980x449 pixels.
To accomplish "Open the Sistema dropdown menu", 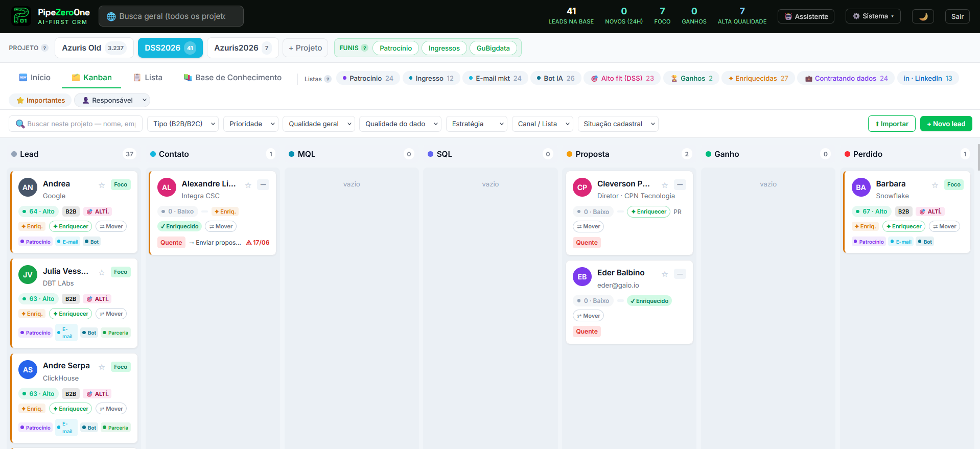I will pyautogui.click(x=873, y=16).
